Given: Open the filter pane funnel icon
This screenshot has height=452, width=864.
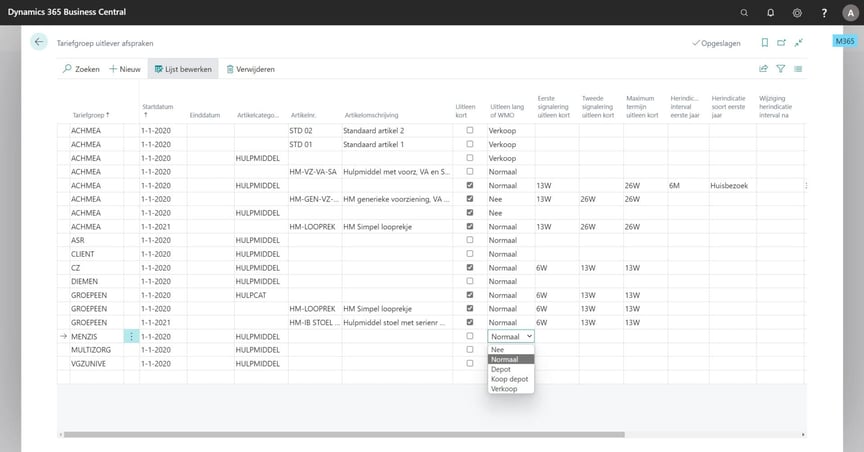Looking at the screenshot, I should tap(780, 69).
